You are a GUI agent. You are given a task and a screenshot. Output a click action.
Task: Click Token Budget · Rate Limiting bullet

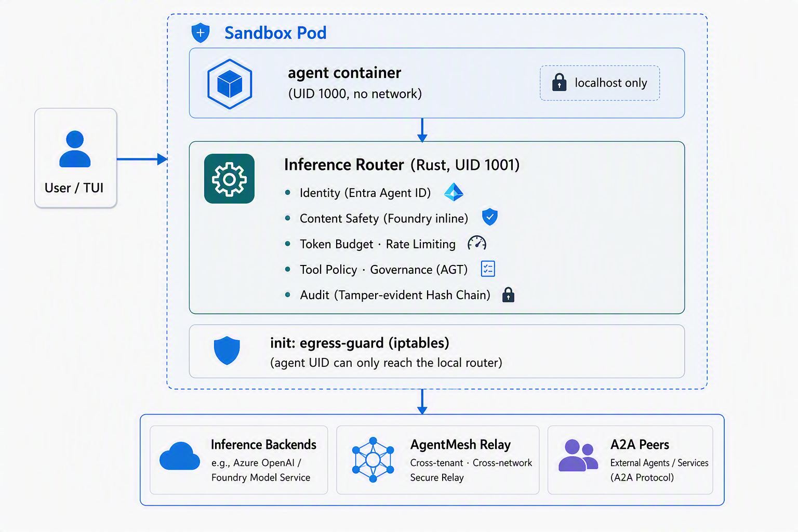[378, 244]
